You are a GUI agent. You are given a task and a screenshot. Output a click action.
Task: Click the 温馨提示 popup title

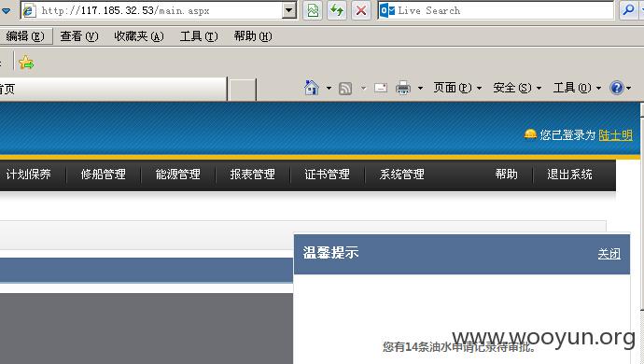(x=330, y=253)
